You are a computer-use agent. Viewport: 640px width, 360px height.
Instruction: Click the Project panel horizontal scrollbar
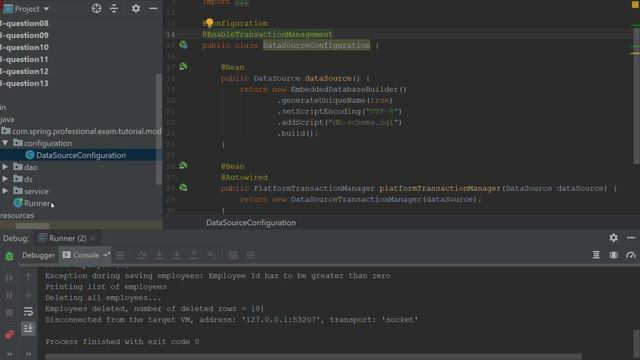coord(33,225)
